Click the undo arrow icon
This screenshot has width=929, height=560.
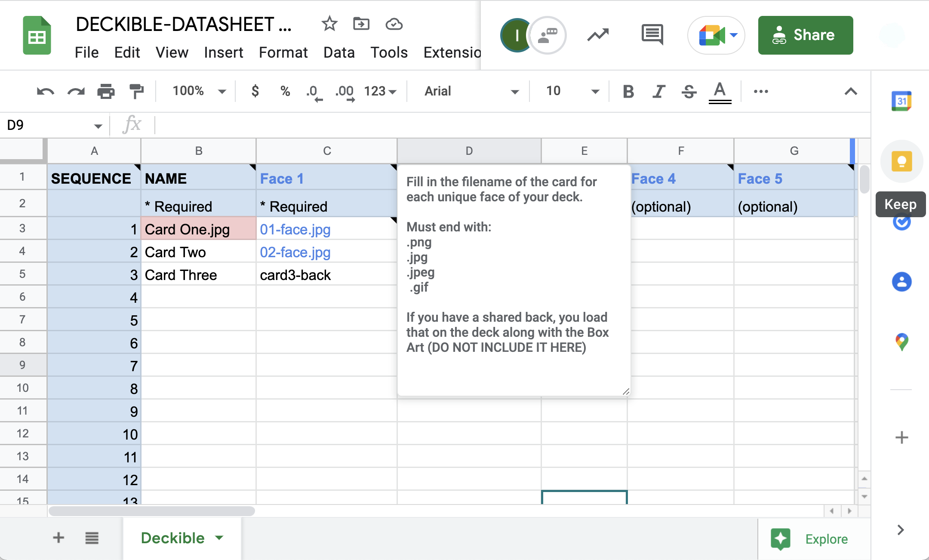tap(45, 91)
